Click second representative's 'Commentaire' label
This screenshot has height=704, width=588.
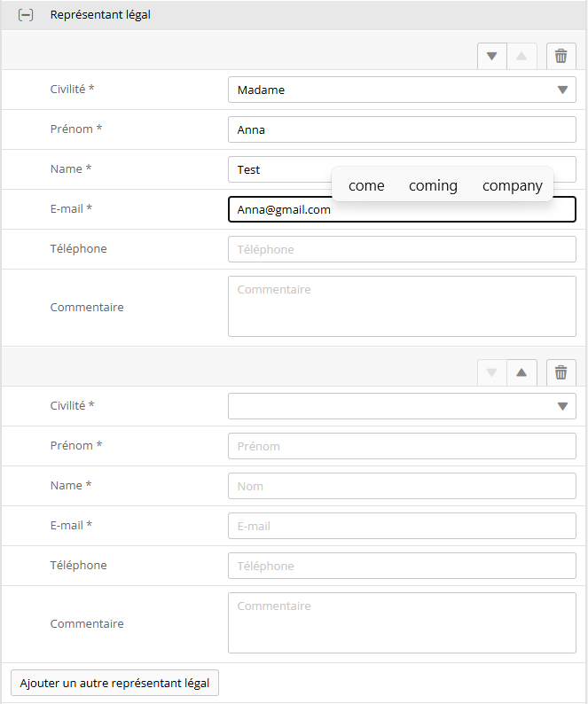tap(87, 623)
